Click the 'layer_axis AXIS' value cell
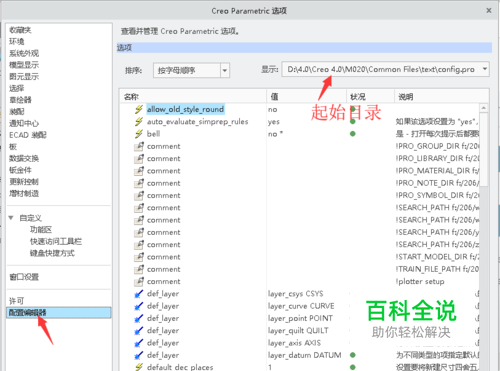500x371 pixels. pyautogui.click(x=294, y=343)
